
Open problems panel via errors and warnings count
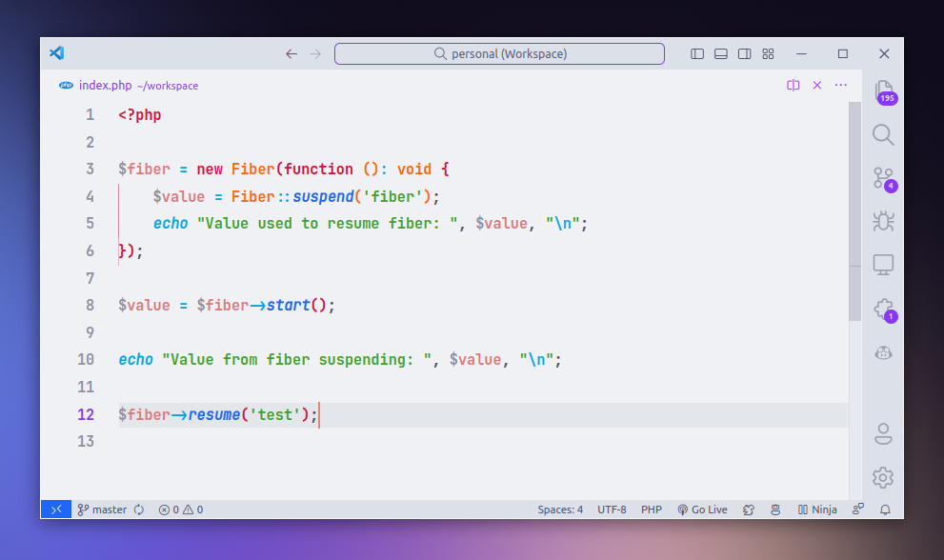pos(181,510)
